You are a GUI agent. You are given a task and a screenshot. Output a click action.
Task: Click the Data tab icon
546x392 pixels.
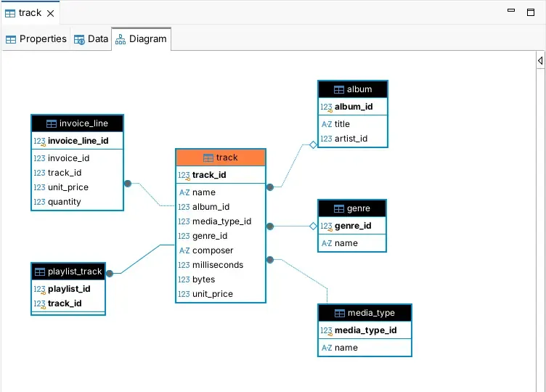tap(79, 40)
